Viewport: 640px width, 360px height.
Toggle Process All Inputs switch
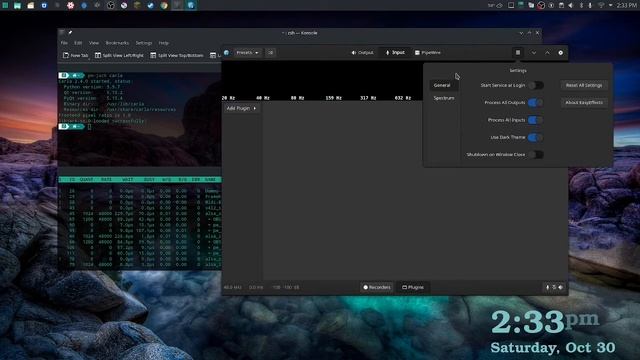tap(536, 120)
